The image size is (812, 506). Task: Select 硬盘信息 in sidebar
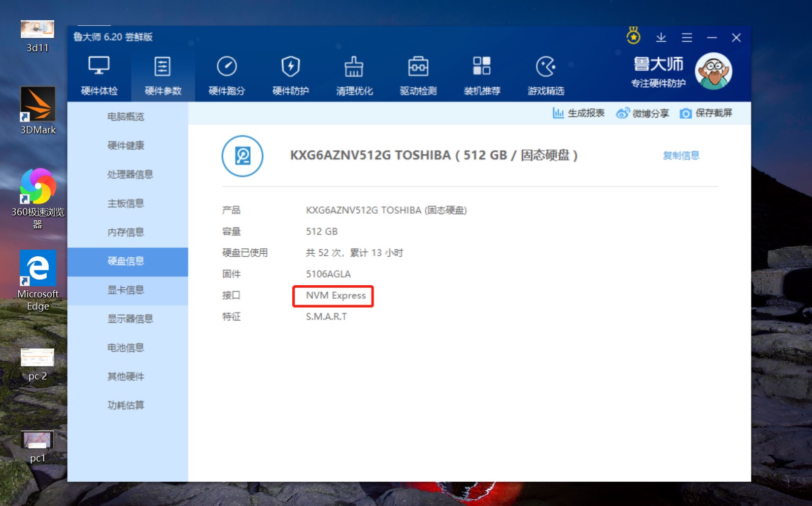(127, 261)
